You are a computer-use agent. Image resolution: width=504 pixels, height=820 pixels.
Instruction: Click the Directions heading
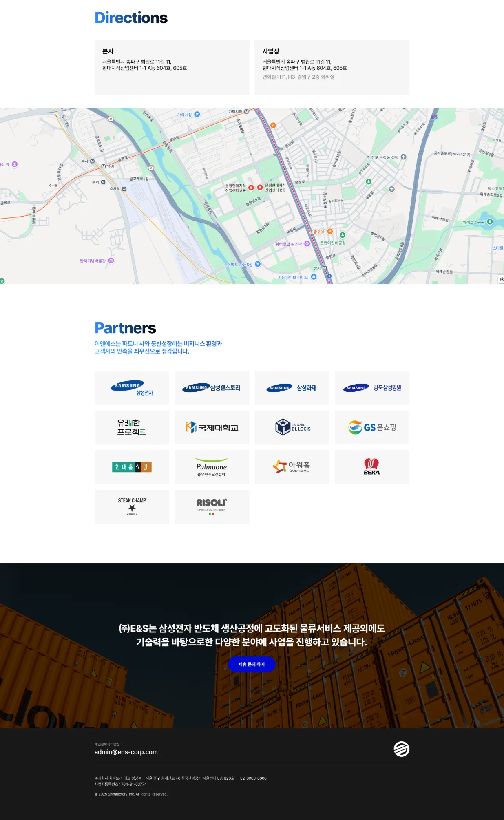point(131,18)
